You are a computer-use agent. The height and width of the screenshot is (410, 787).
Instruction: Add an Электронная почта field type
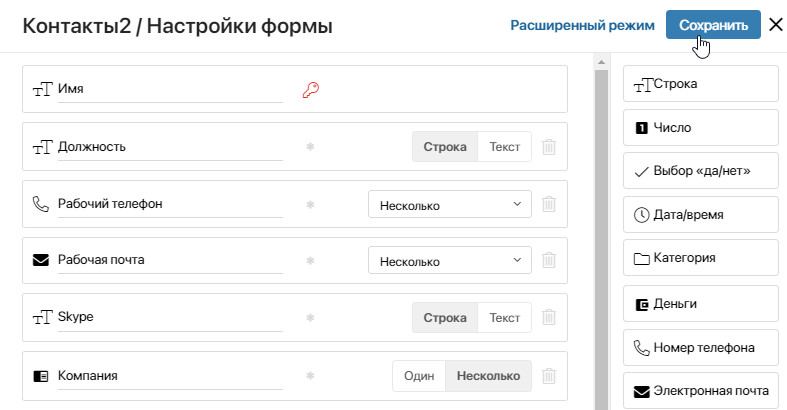click(701, 391)
